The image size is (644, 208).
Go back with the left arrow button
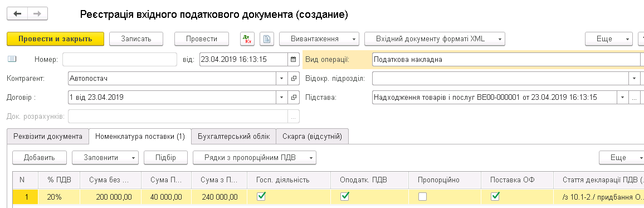(x=17, y=14)
